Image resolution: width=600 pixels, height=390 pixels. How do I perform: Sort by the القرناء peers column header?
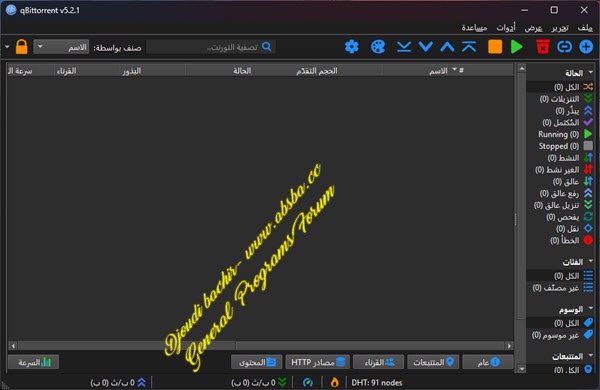[66, 71]
